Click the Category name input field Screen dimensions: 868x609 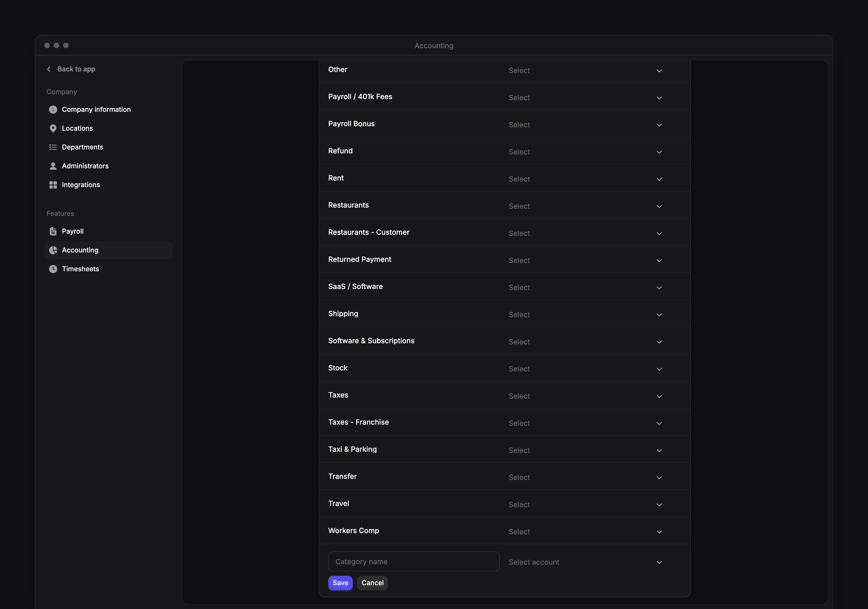[x=414, y=562]
